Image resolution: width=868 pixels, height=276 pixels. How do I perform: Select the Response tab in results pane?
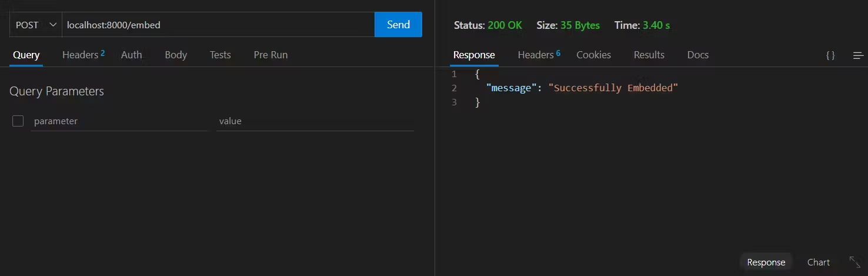click(474, 55)
